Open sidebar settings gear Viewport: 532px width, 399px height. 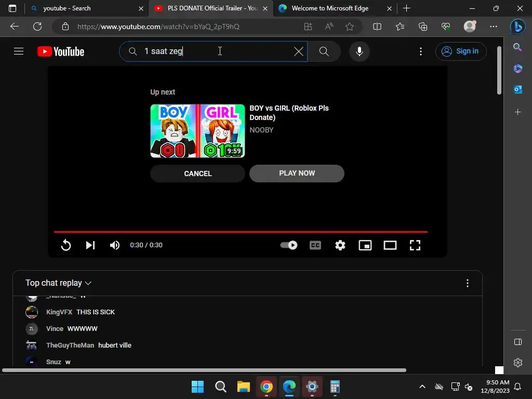[x=518, y=363]
